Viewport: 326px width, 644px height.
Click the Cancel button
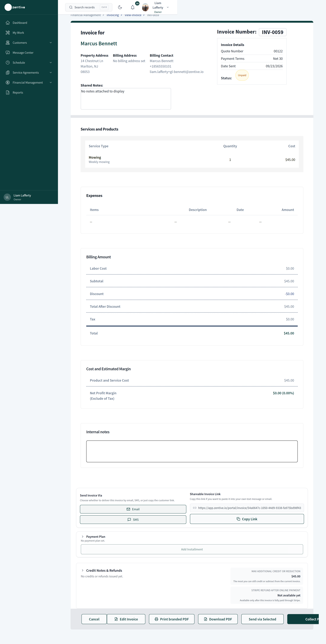[94, 619]
